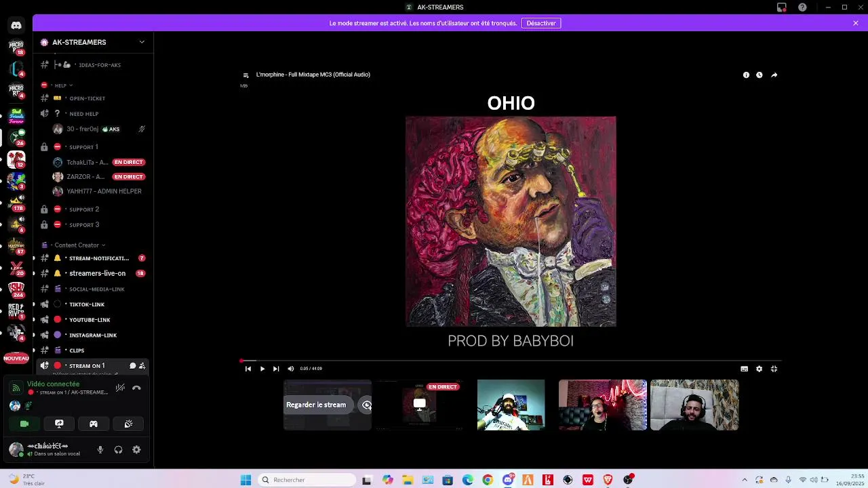Expand AK-STREAMERS server dropdown menu
This screenshot has width=868, height=488.
point(142,42)
